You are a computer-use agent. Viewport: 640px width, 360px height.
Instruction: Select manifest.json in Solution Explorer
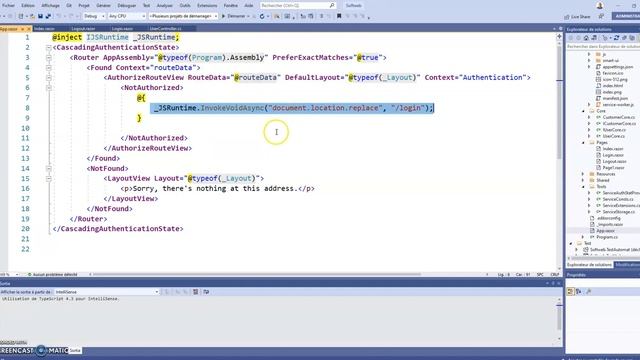[x=615, y=98]
